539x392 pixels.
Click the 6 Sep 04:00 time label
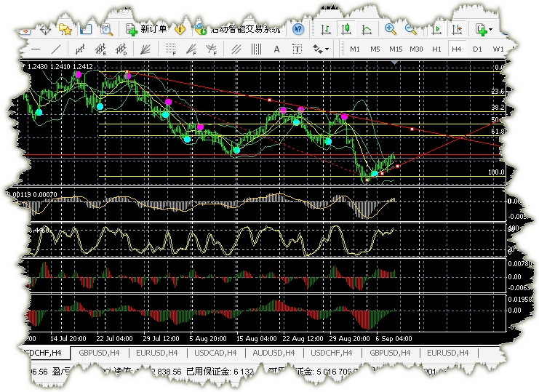[x=394, y=339]
